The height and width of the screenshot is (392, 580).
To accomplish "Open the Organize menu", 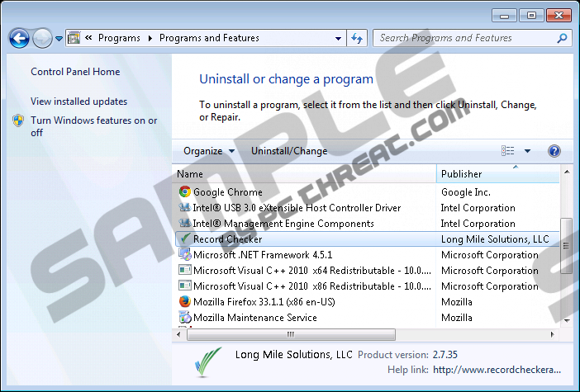I will [x=208, y=151].
